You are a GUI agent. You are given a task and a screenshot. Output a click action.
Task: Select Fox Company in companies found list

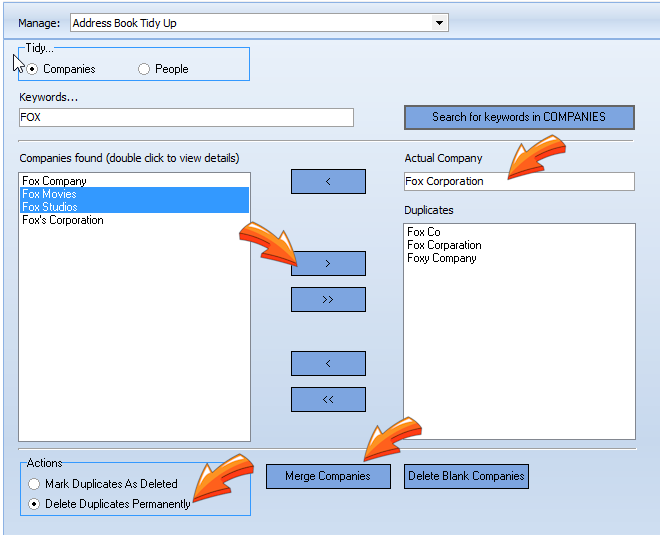tap(54, 181)
